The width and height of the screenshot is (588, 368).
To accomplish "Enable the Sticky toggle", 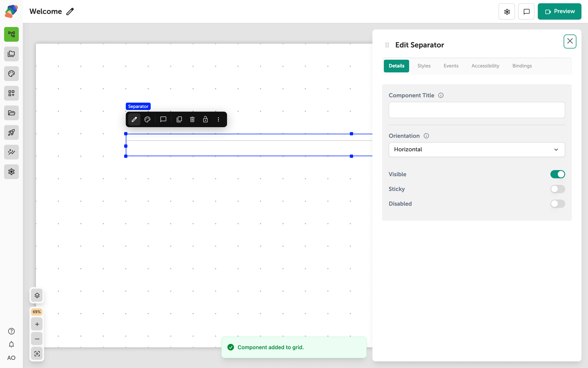I will pyautogui.click(x=558, y=189).
